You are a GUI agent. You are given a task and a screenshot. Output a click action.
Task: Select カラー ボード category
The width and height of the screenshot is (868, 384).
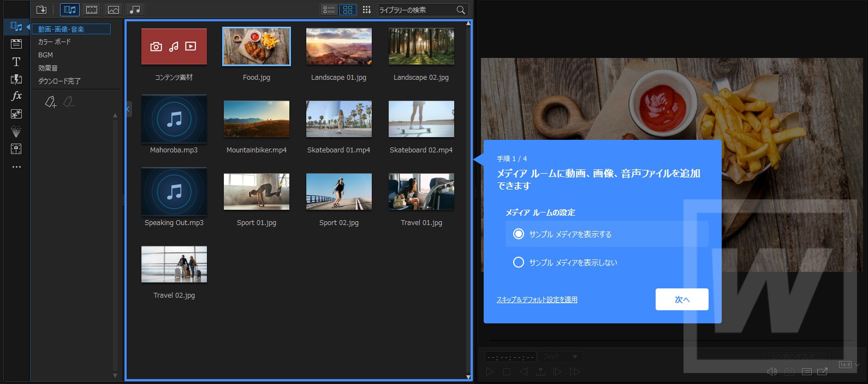pyautogui.click(x=55, y=42)
